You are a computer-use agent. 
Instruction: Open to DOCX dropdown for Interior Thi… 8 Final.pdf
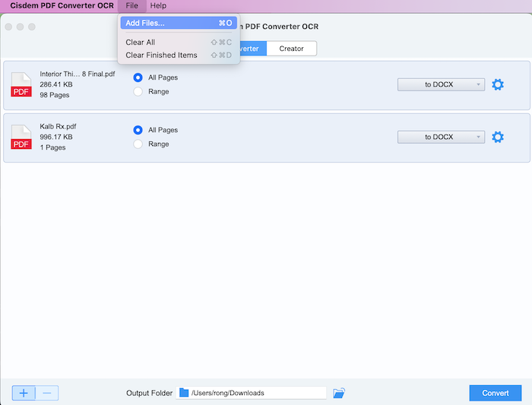441,84
